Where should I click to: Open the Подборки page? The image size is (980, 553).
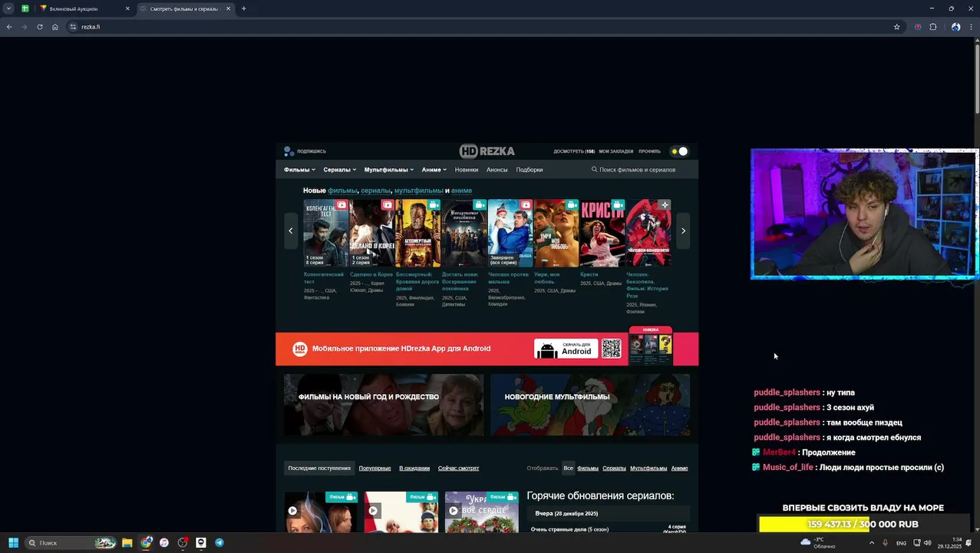click(x=529, y=170)
